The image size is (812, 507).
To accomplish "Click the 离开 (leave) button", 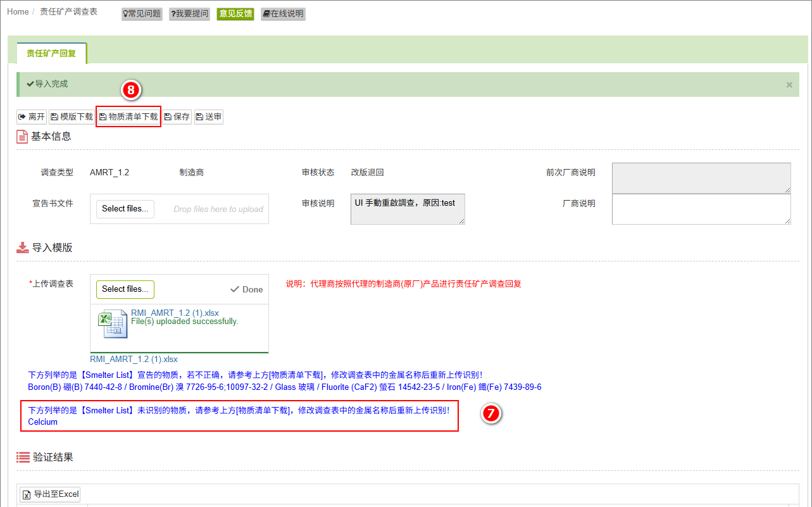I will tap(32, 117).
